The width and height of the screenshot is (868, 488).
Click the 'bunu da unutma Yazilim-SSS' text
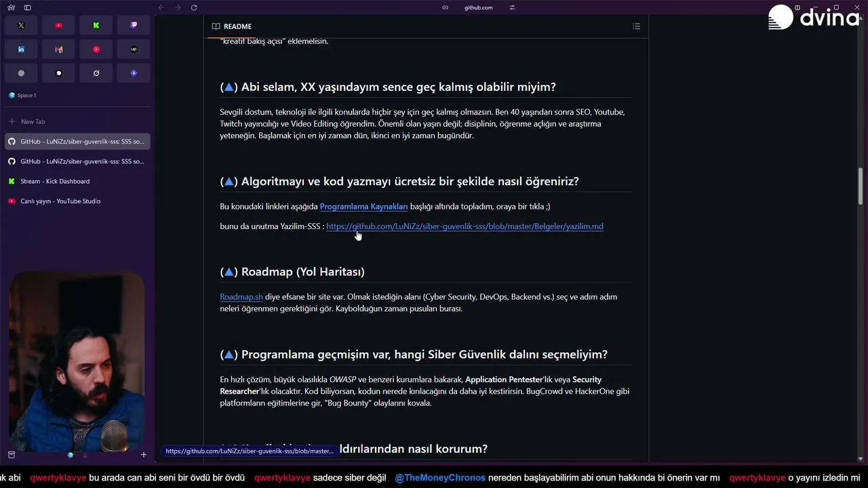(270, 226)
